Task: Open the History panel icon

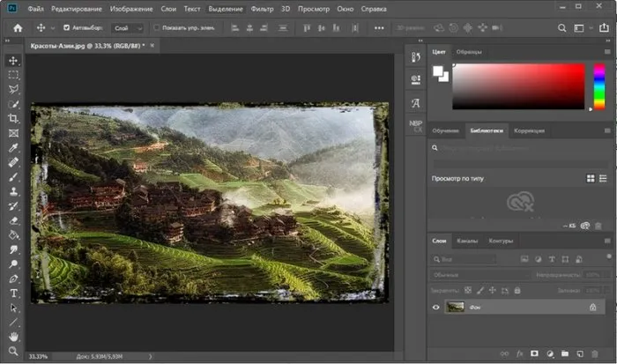Action: [x=415, y=57]
